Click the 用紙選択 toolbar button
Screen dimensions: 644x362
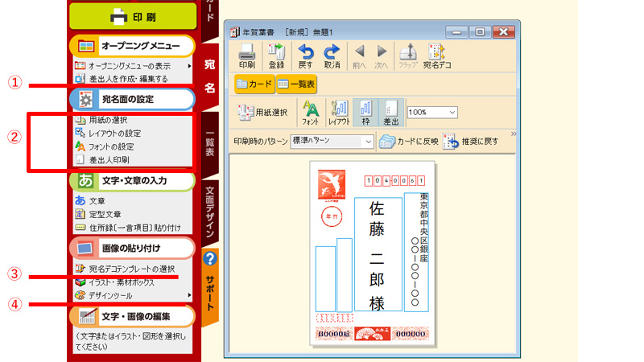tap(263, 112)
